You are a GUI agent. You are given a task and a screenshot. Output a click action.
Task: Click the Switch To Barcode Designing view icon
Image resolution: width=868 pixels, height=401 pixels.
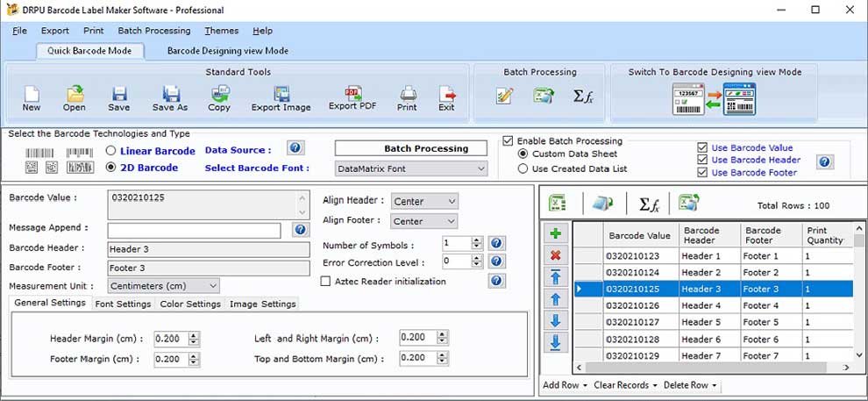714,99
